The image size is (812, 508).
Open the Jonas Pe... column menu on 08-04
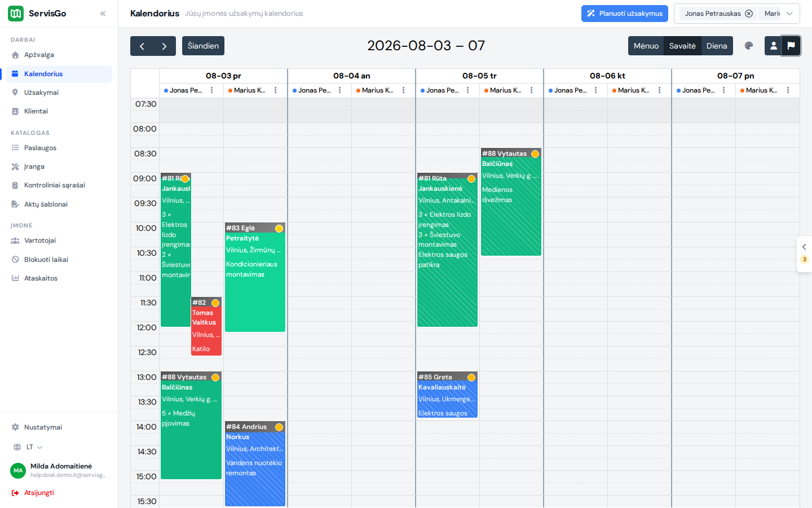(340, 90)
